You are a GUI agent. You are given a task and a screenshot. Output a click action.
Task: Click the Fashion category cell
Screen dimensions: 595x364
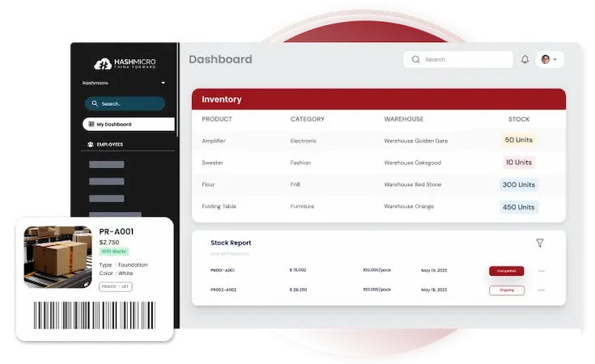point(300,163)
